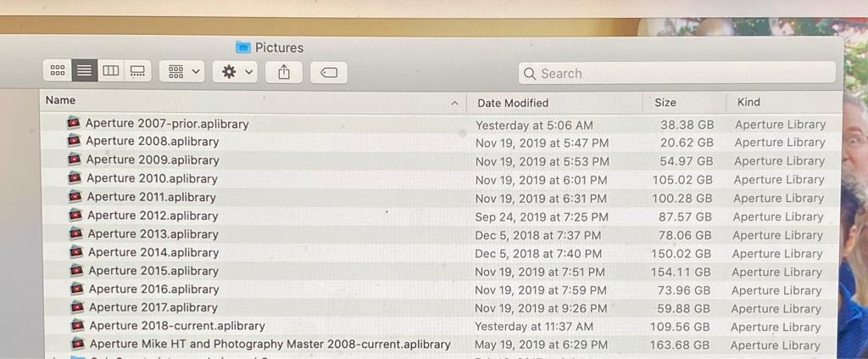Switch to list view

click(x=85, y=72)
